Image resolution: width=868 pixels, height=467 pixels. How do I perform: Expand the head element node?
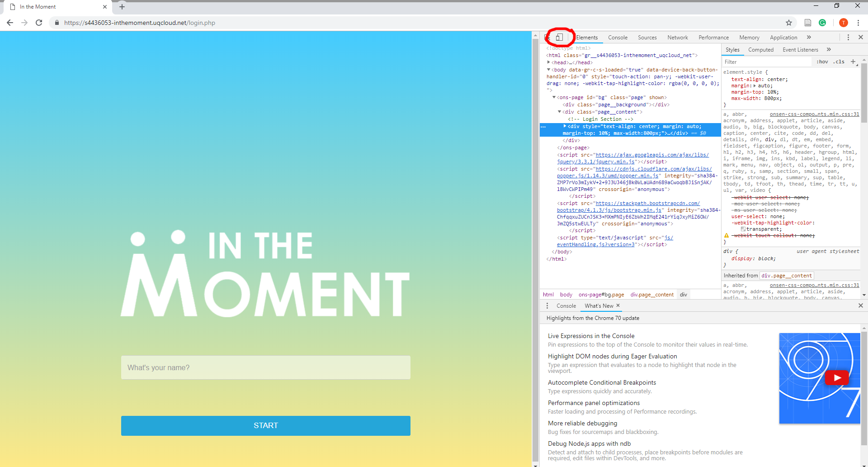click(x=548, y=62)
